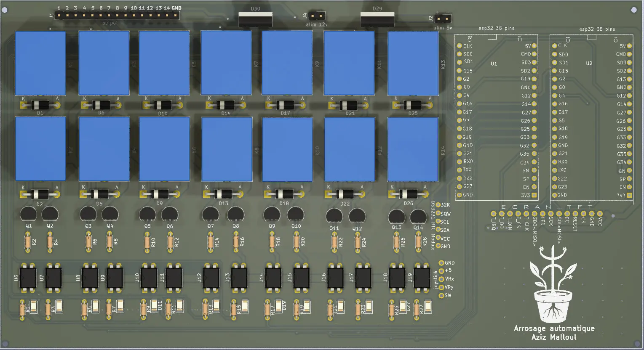Select the U2 GND pad at bottom left
Image resolution: width=644 pixels, height=350 pixels.
[x=554, y=195]
